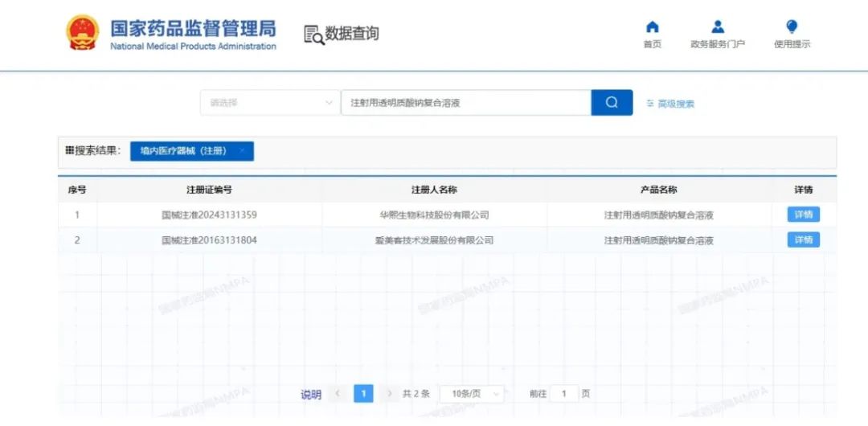868x426 pixels.
Task: Go to homepage via house icon
Action: (x=652, y=27)
